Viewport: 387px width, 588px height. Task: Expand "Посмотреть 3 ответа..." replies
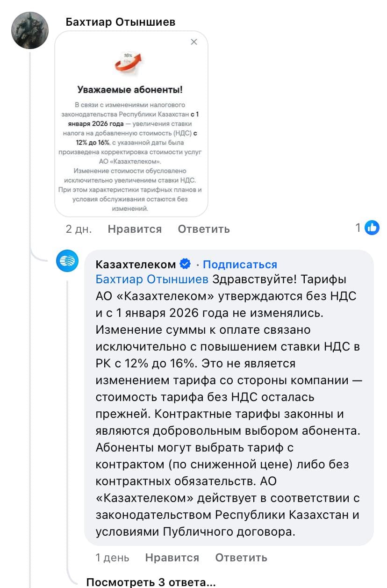(151, 582)
